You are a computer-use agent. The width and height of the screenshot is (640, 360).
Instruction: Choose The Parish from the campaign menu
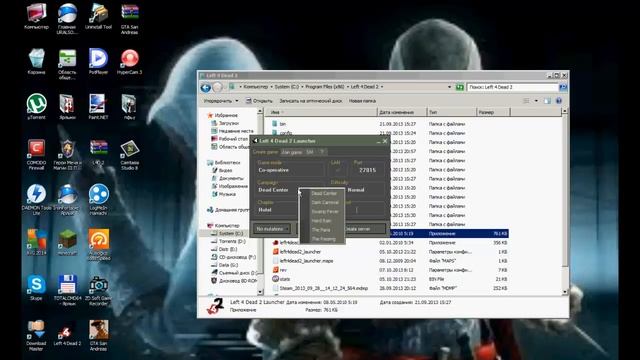click(x=321, y=230)
